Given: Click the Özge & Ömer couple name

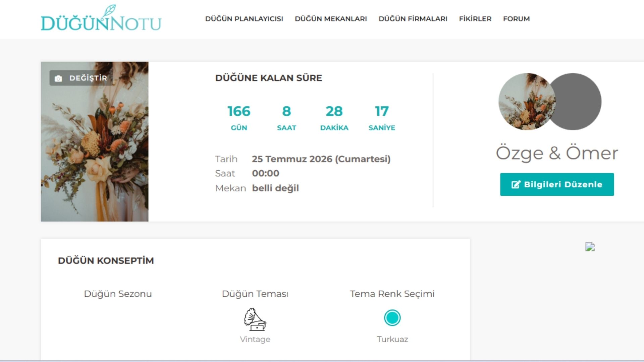Looking at the screenshot, I should click(x=557, y=153).
